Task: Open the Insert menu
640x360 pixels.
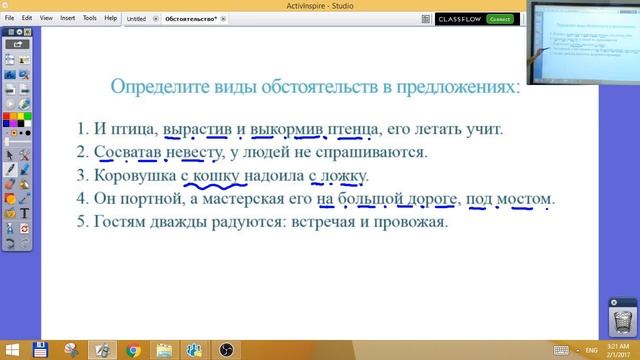Action: tap(67, 18)
